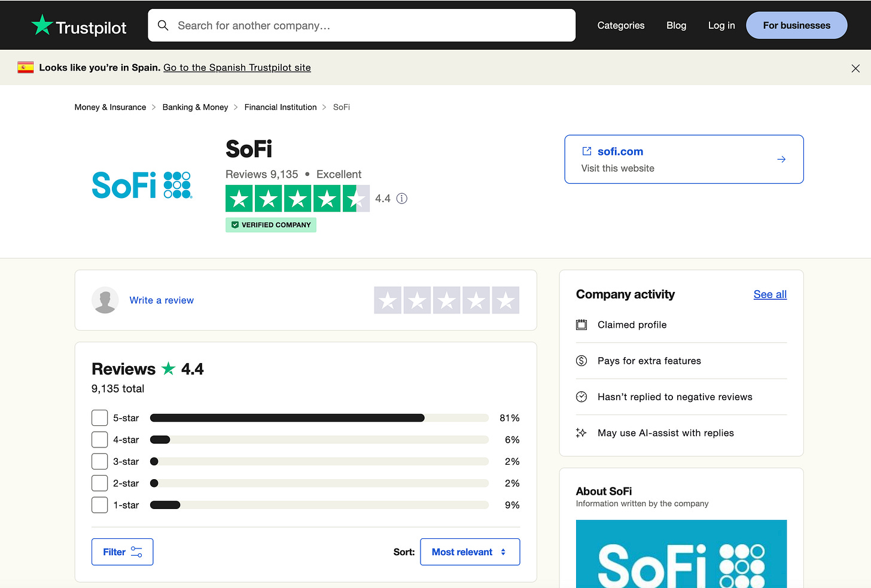
Task: Rate one star in Write a review
Action: (388, 300)
